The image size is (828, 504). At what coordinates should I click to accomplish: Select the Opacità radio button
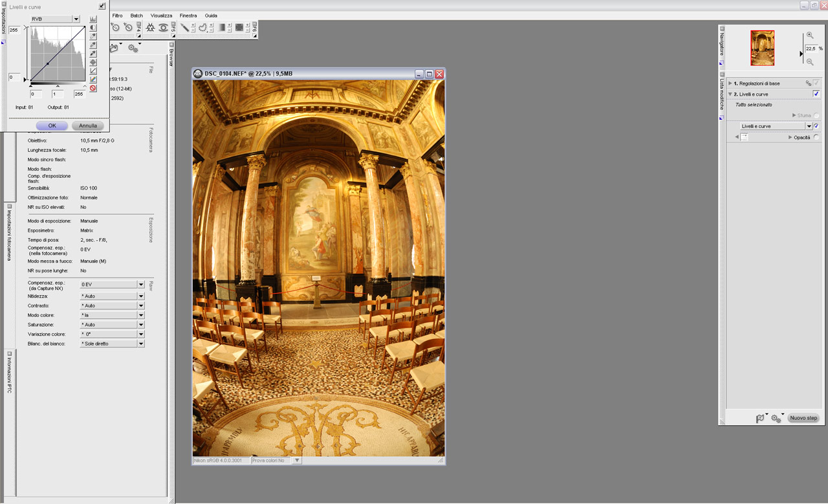816,137
